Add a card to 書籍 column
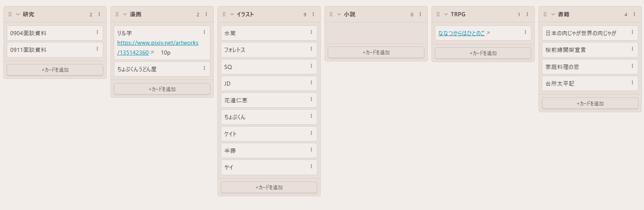644x210 pixels. [x=590, y=103]
